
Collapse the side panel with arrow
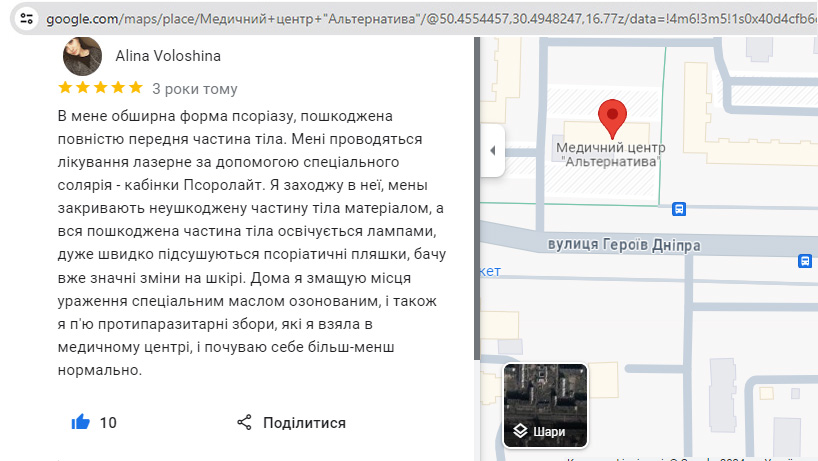pyautogui.click(x=492, y=151)
